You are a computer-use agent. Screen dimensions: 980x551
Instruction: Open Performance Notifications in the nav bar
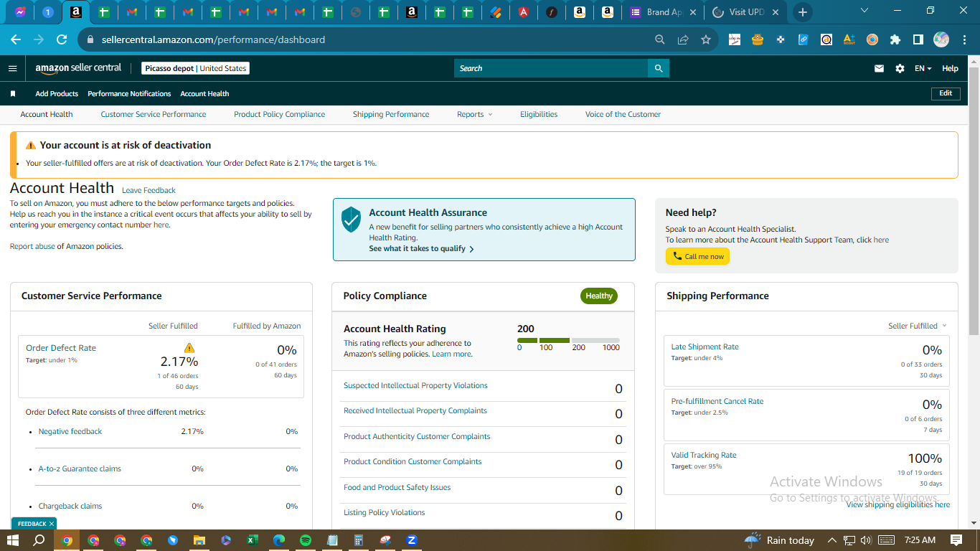click(129, 93)
